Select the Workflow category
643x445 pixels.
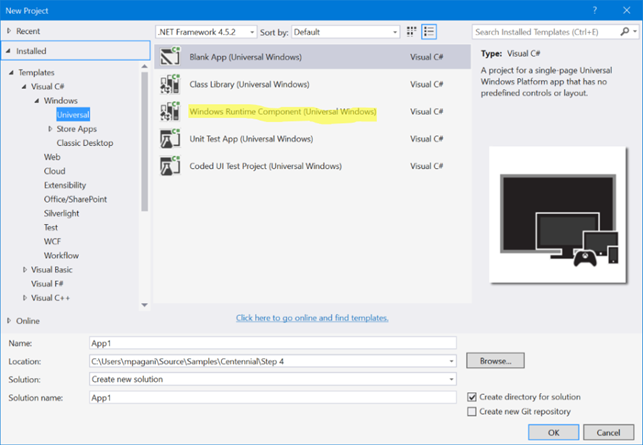(61, 256)
